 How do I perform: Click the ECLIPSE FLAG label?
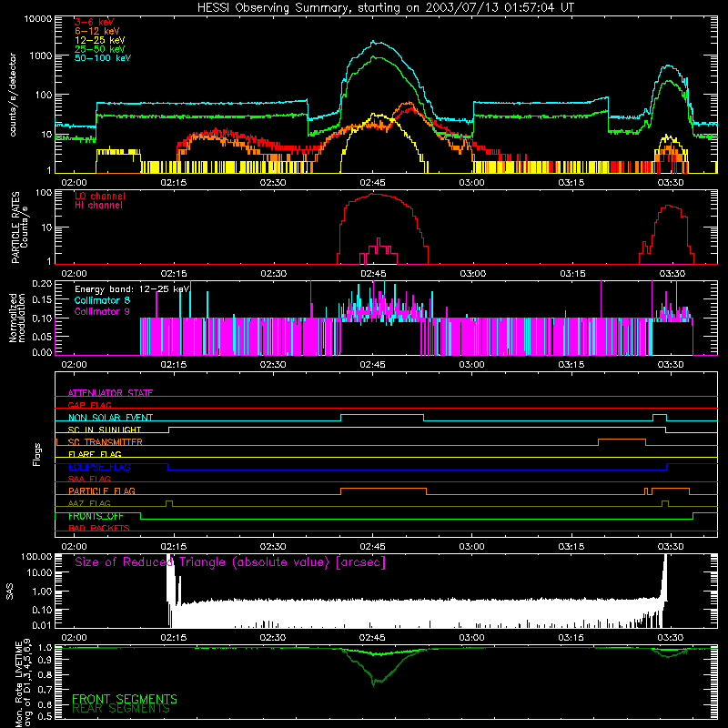coord(99,467)
